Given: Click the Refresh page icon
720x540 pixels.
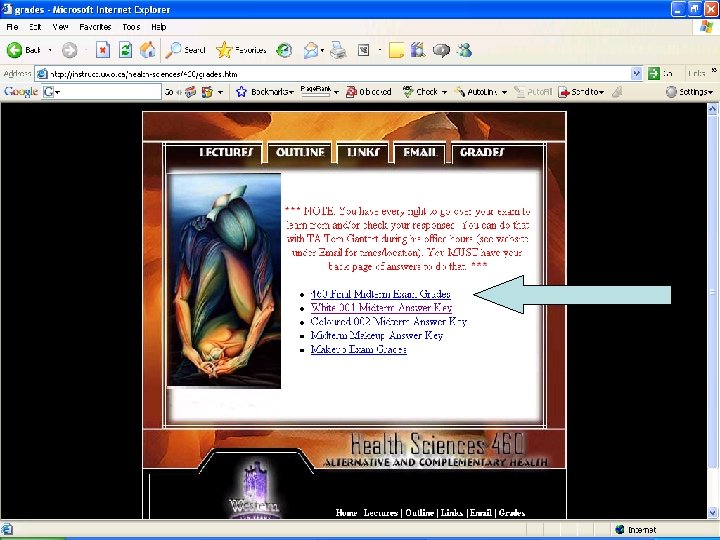Looking at the screenshot, I should click(x=125, y=50).
